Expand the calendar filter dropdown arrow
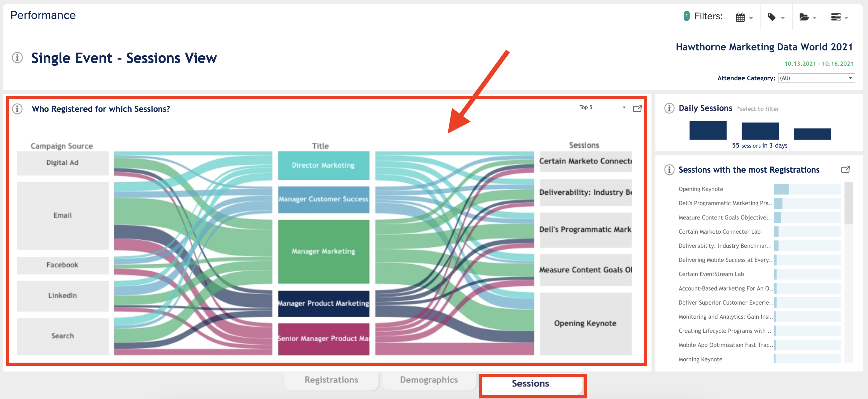This screenshot has height=399, width=868. tap(751, 18)
